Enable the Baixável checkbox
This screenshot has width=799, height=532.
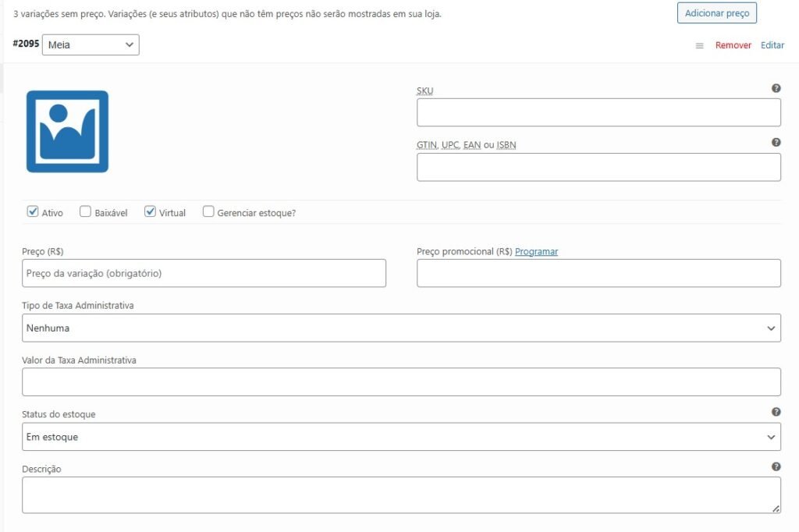85,211
